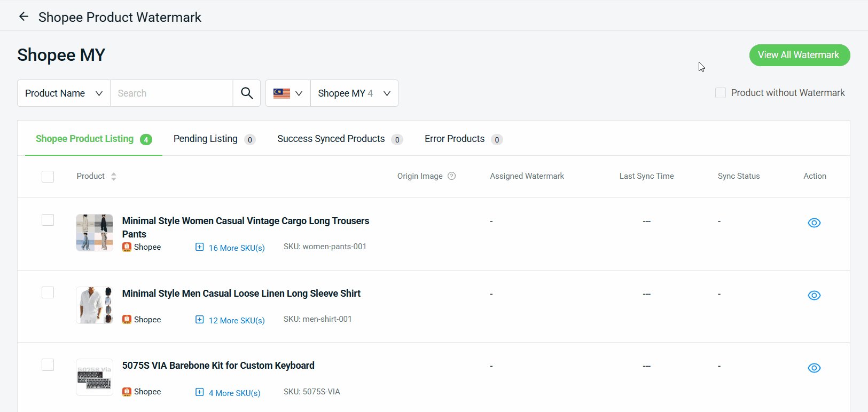The image size is (868, 412).
Task: Preview watermark for 5075S VIA Keyboard Kit
Action: 814,368
